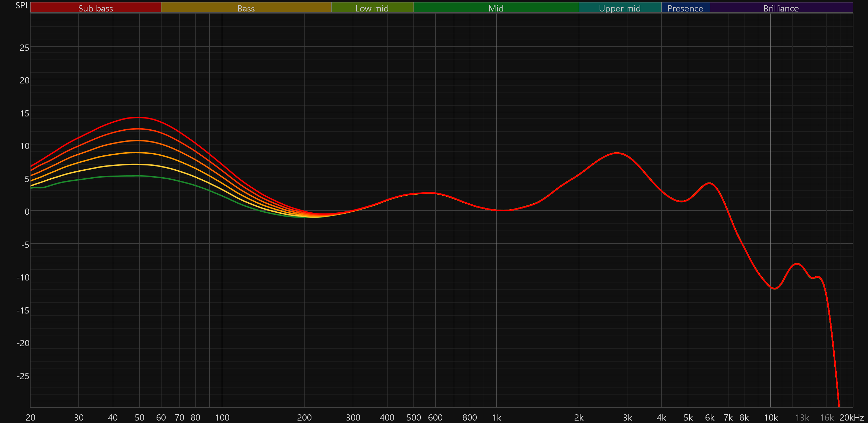Click the 1k frequency axis label

[x=496, y=417]
